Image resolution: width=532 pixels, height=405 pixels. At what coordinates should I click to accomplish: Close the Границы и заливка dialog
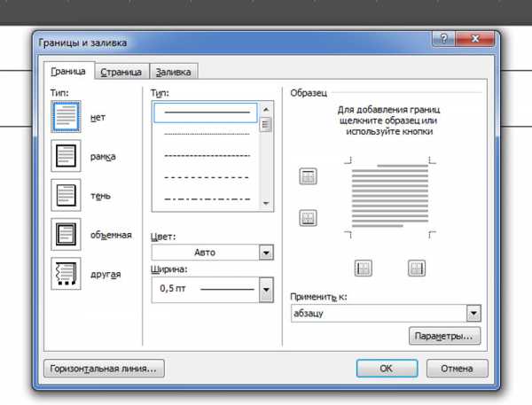(x=475, y=38)
